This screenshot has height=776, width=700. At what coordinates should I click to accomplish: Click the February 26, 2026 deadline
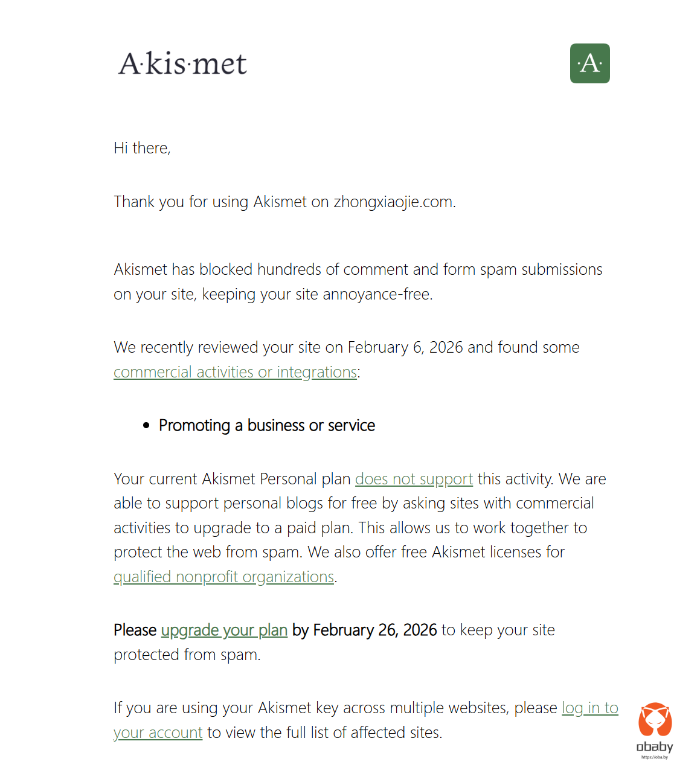[x=374, y=630]
